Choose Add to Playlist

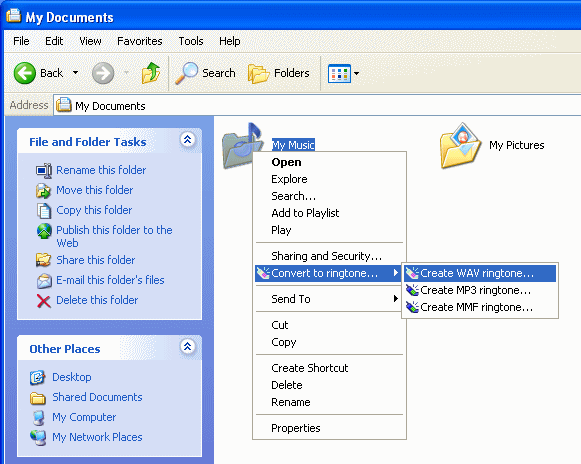[329, 213]
